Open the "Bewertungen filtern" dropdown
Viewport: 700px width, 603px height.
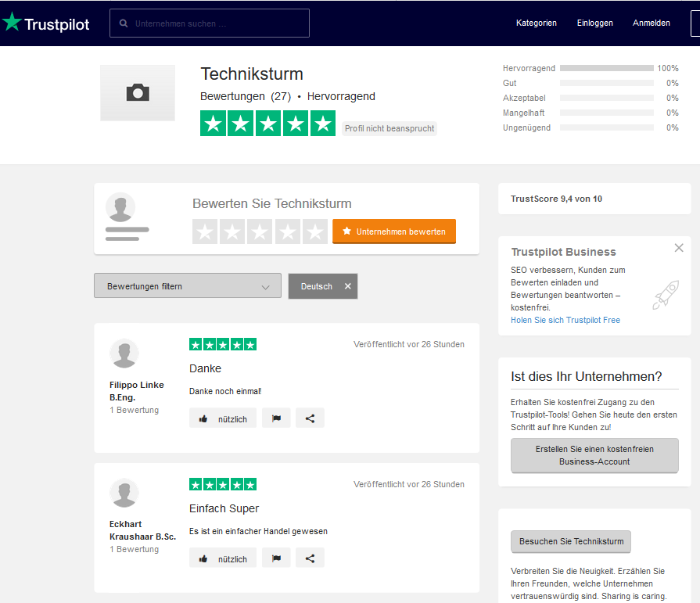click(x=187, y=286)
